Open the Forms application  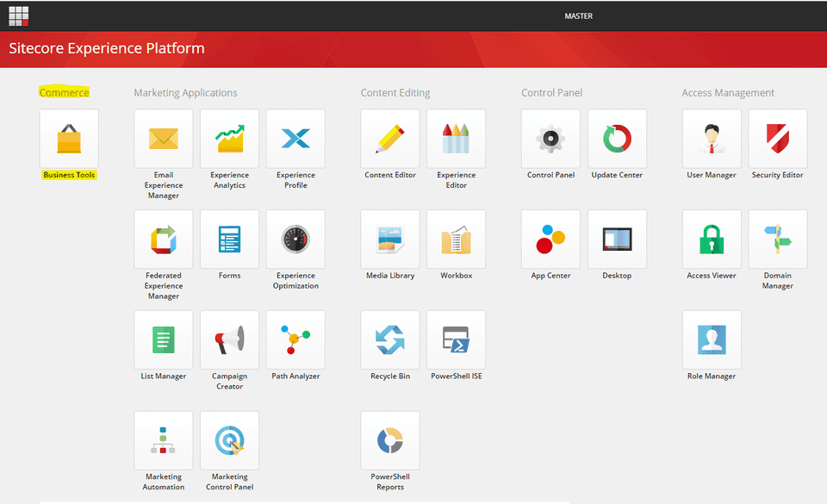[x=229, y=240]
